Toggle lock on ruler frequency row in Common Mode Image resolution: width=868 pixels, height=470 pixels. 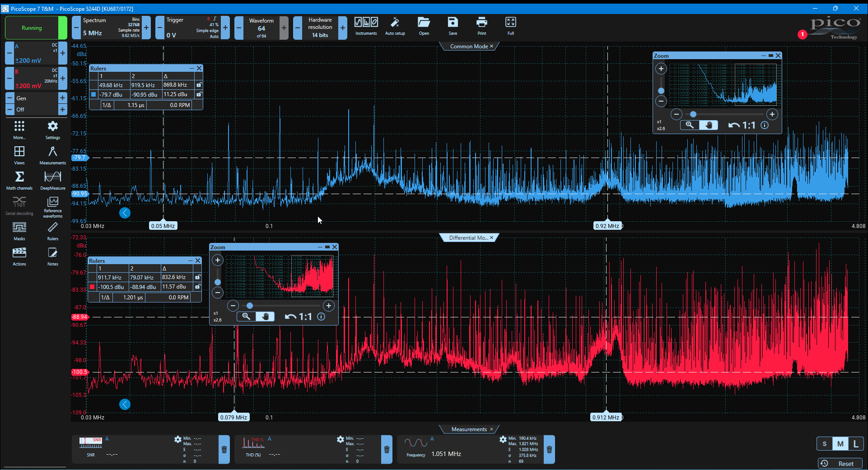[199, 85]
